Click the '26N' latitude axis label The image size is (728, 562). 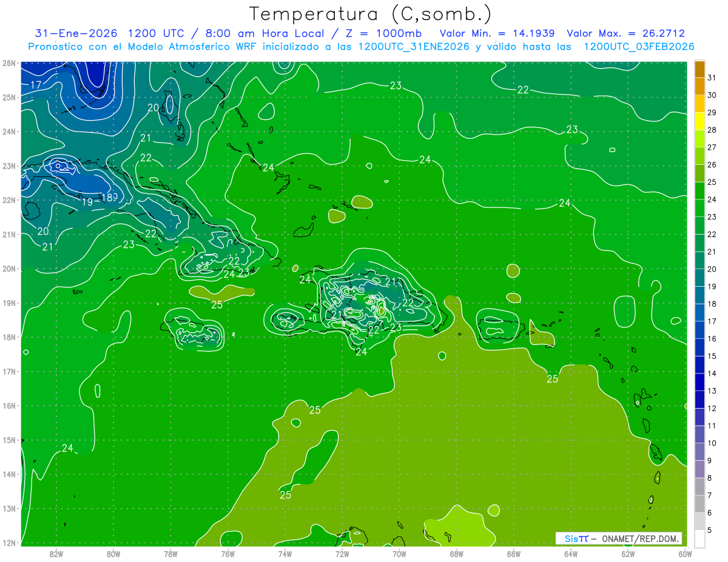(9, 63)
